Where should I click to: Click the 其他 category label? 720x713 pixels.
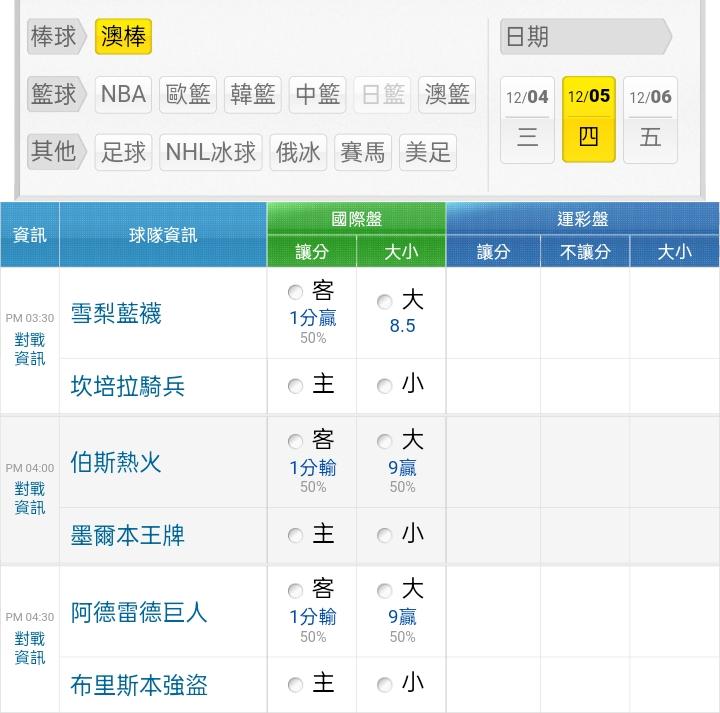[x=56, y=152]
